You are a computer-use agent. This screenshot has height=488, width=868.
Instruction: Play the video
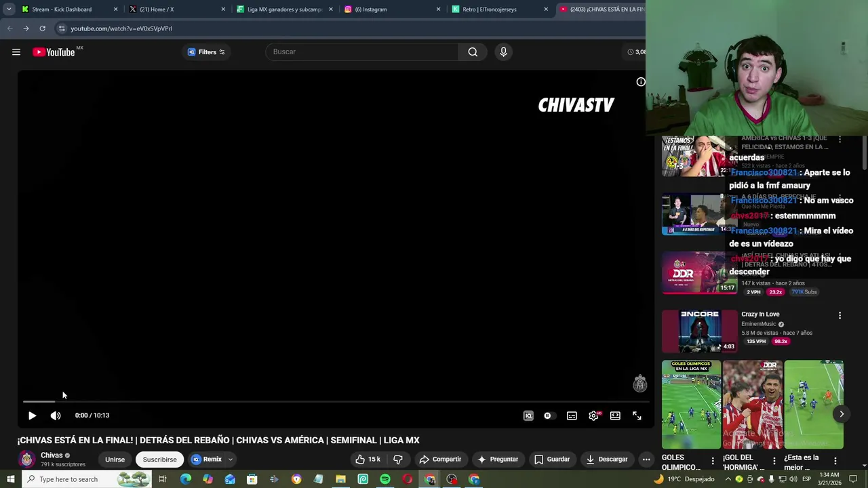tap(32, 415)
